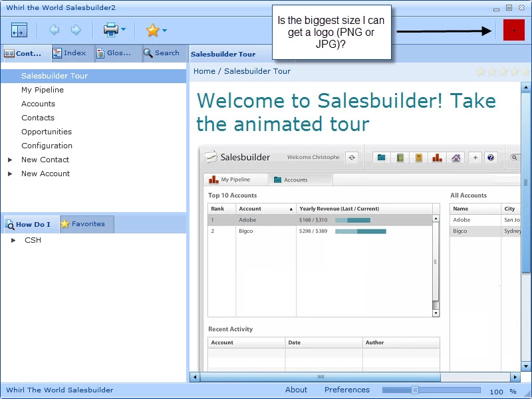The width and height of the screenshot is (532, 399).
Task: Click the refresh icon beside Welcome Christophe
Action: pos(352,158)
